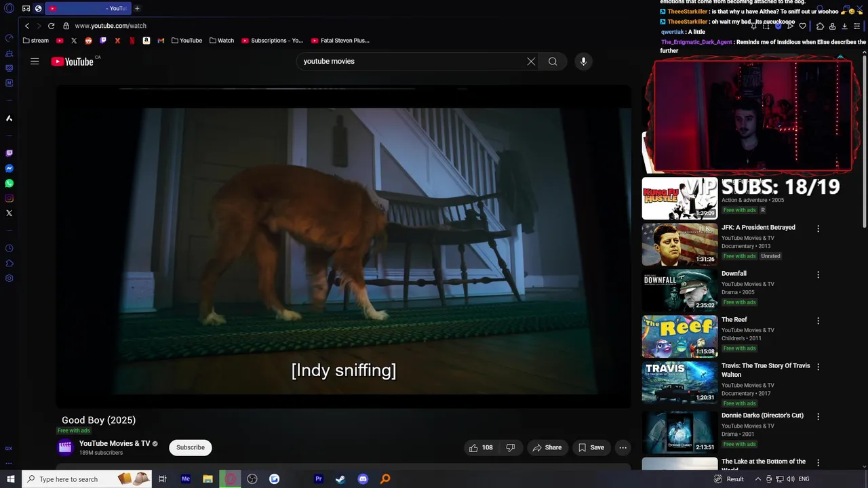Image resolution: width=868 pixels, height=488 pixels.
Task: Reload the YouTube page
Action: tap(51, 26)
